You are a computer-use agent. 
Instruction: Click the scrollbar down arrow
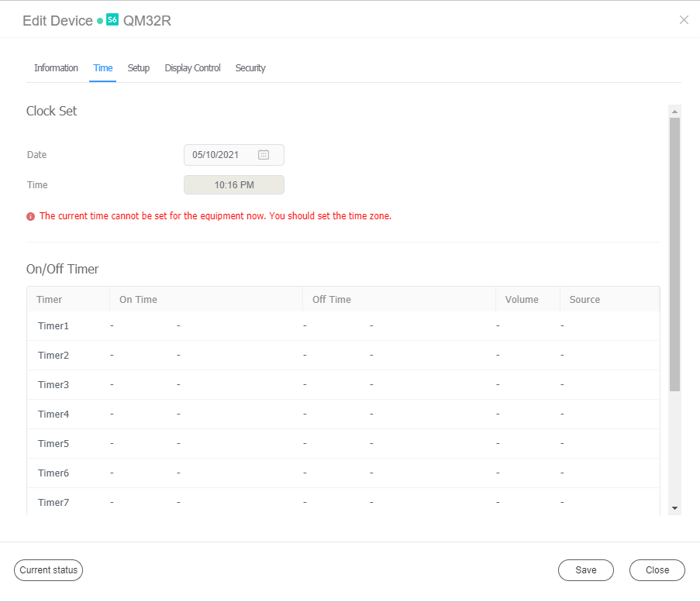pos(674,507)
